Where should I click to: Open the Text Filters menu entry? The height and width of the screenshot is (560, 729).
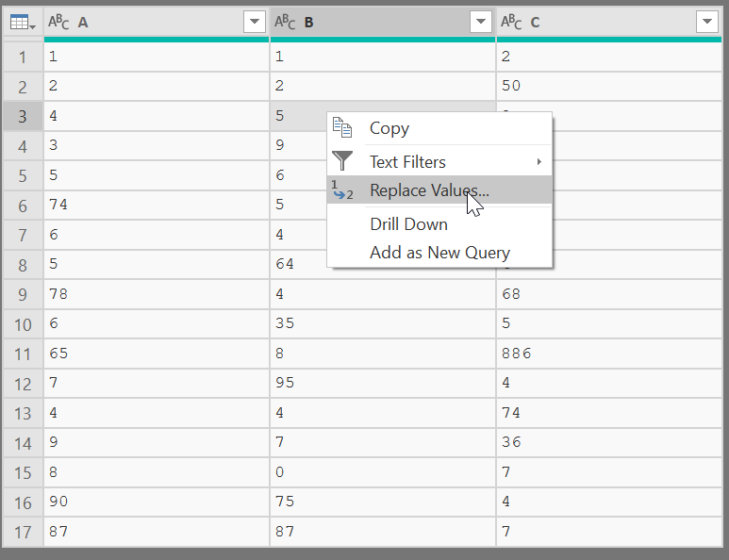439,162
